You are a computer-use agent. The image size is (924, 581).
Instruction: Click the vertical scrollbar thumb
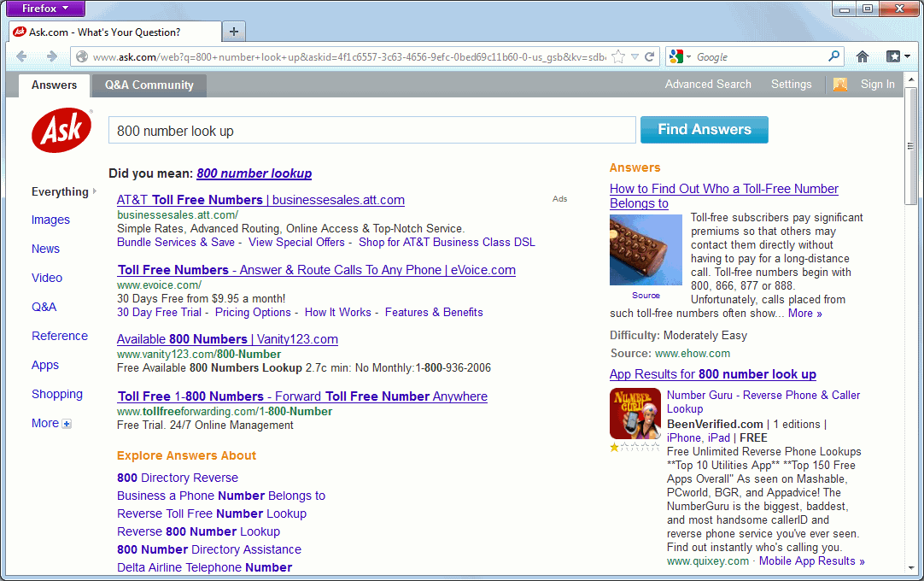(911, 146)
